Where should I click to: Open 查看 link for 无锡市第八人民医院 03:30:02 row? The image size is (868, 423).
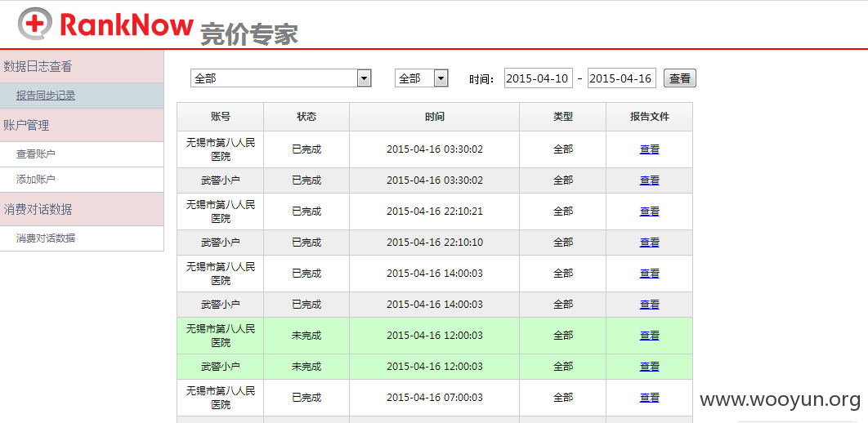coord(649,149)
